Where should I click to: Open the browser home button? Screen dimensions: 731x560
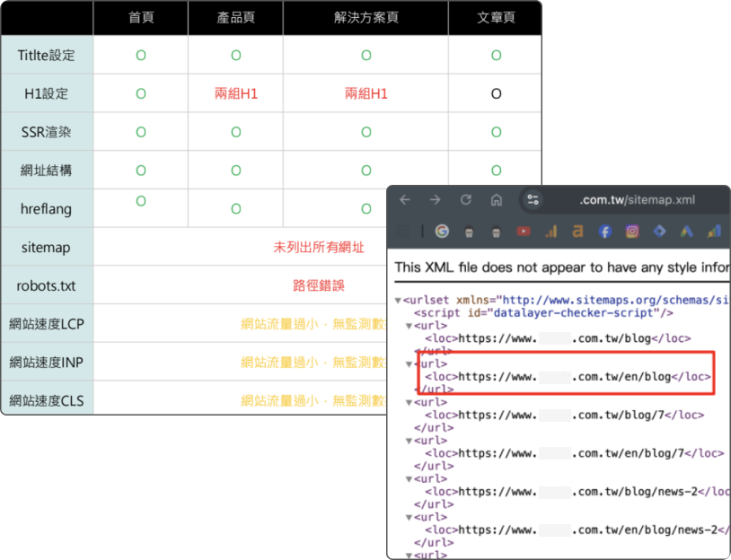(x=497, y=200)
